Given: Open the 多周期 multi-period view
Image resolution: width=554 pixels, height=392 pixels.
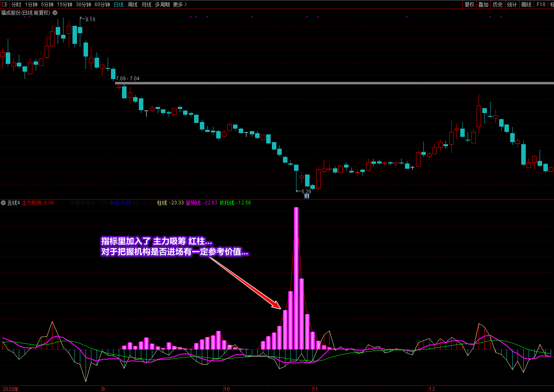Looking at the screenshot, I should (162, 5).
